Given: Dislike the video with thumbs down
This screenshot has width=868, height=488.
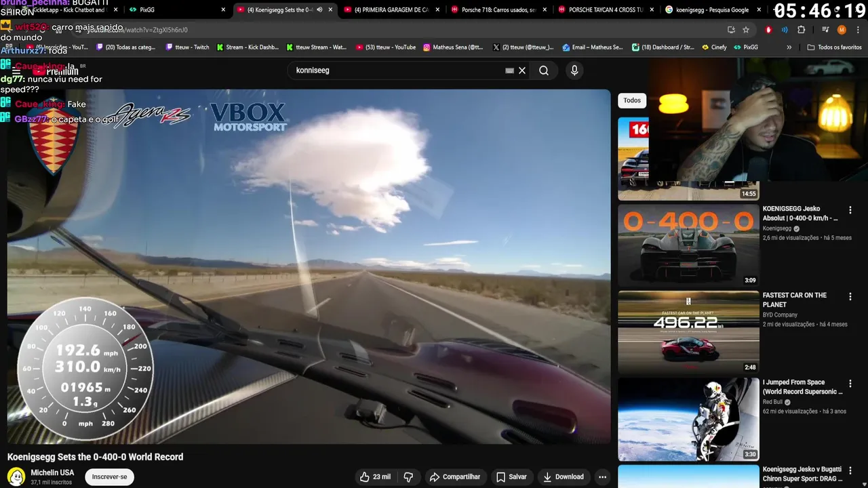Looking at the screenshot, I should click(x=408, y=476).
